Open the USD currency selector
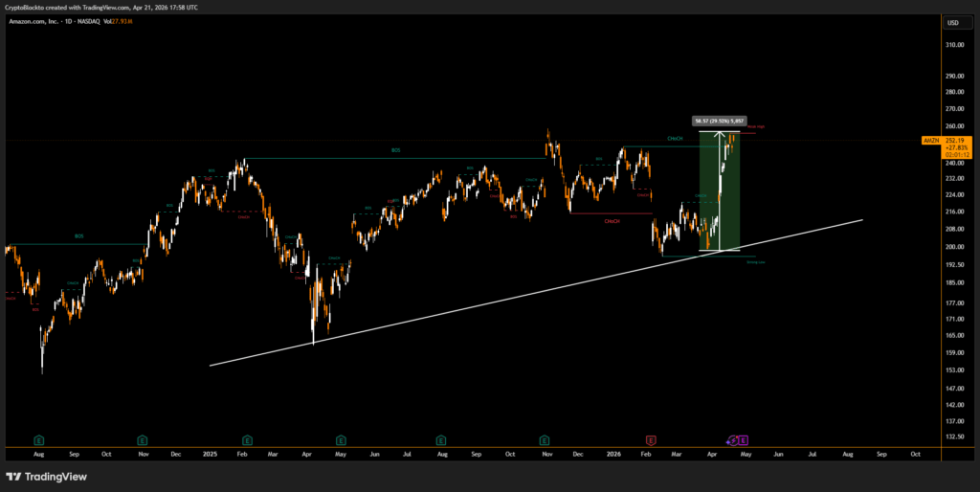This screenshot has width=980, height=492. coord(952,22)
